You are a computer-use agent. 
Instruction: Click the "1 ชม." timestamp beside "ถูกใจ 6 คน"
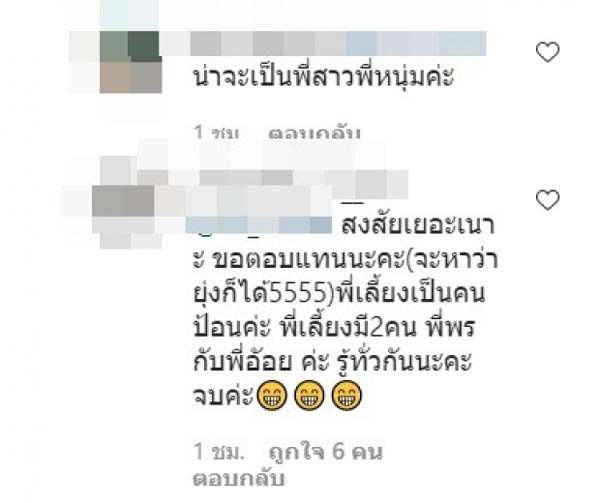[219, 452]
